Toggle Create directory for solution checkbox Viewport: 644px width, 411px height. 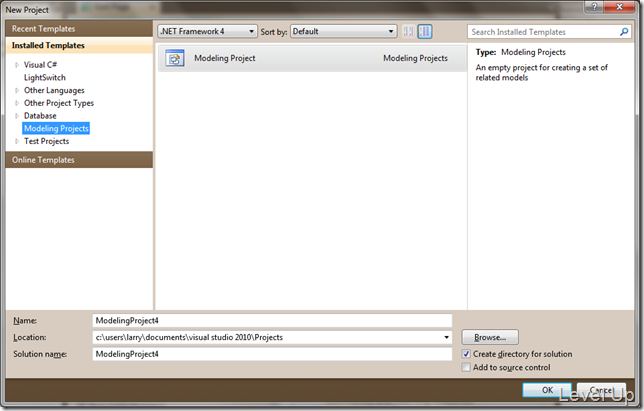pos(466,354)
